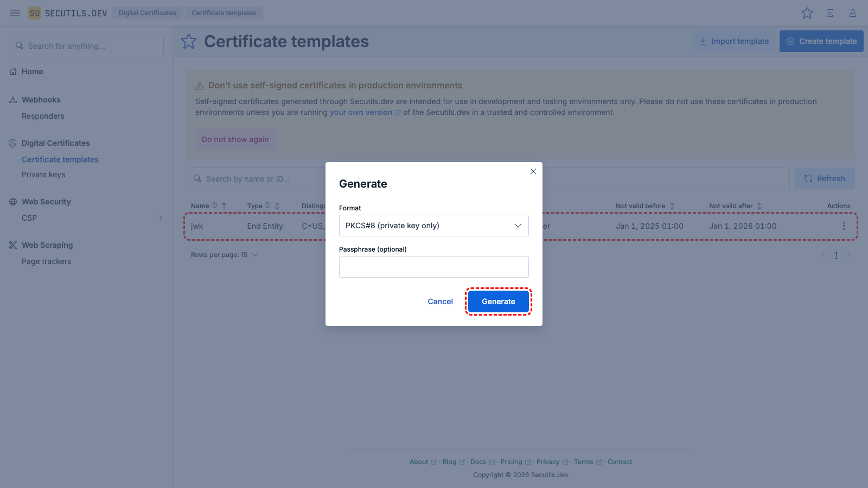Change the Rows per page setting
The image size is (868, 488).
point(225,255)
